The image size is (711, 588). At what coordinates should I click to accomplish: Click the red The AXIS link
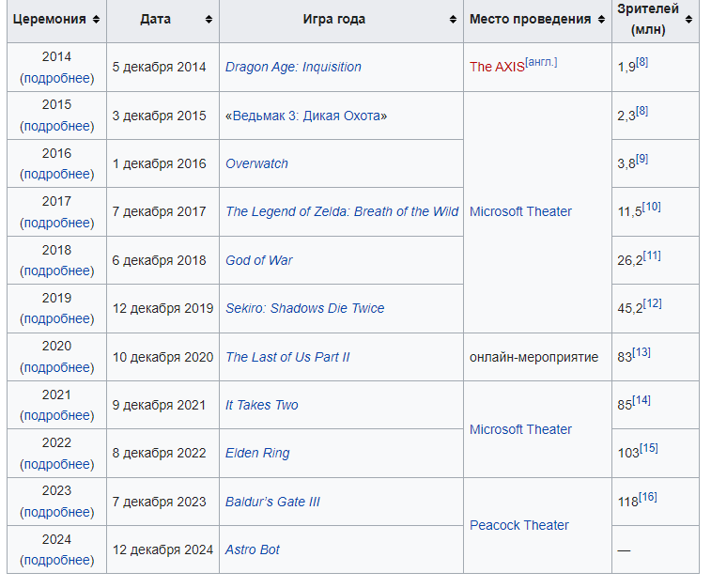(497, 67)
